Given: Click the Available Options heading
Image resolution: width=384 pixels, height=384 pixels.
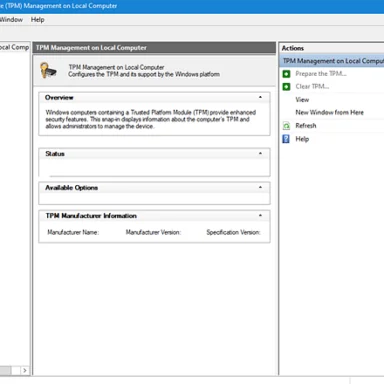Looking at the screenshot, I should [x=71, y=188].
